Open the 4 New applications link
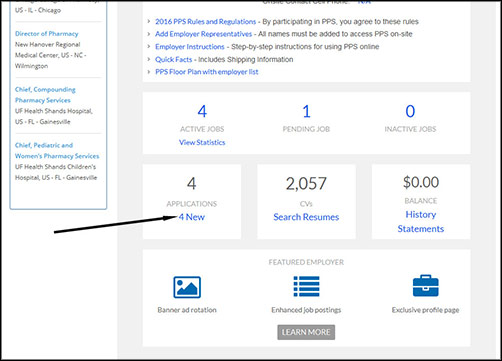Image resolution: width=502 pixels, height=361 pixels. coord(192,217)
